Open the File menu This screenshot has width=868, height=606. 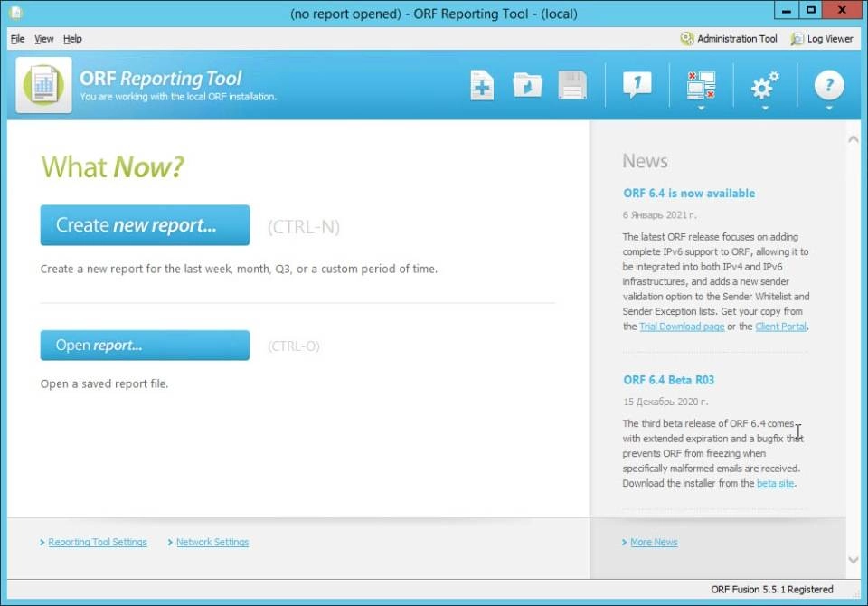tap(18, 39)
